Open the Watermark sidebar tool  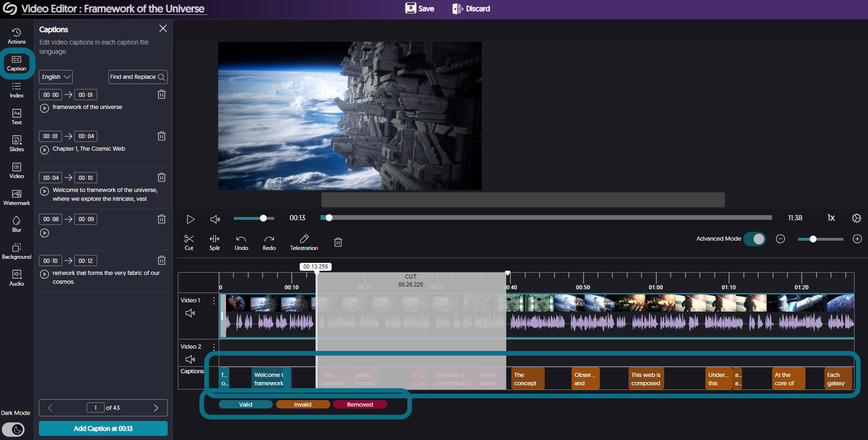point(17,198)
